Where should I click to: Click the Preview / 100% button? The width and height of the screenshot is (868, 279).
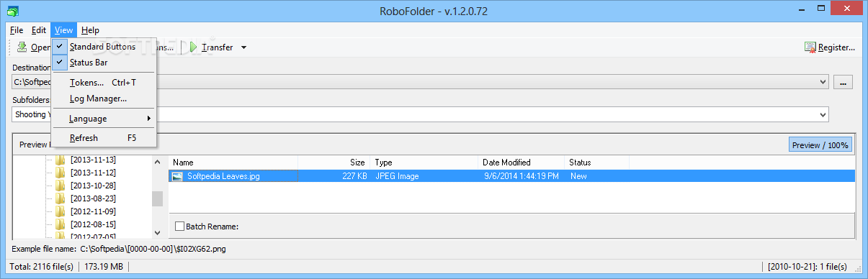(820, 145)
